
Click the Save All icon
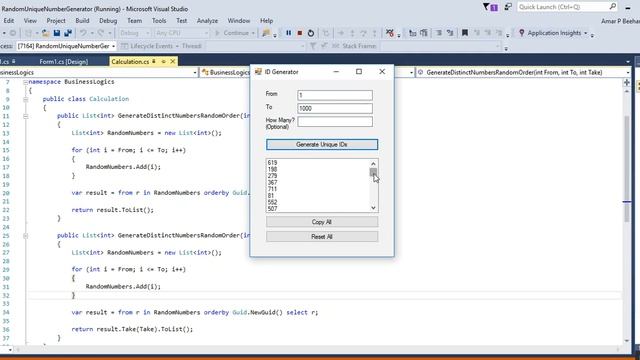pyautogui.click(x=68, y=33)
